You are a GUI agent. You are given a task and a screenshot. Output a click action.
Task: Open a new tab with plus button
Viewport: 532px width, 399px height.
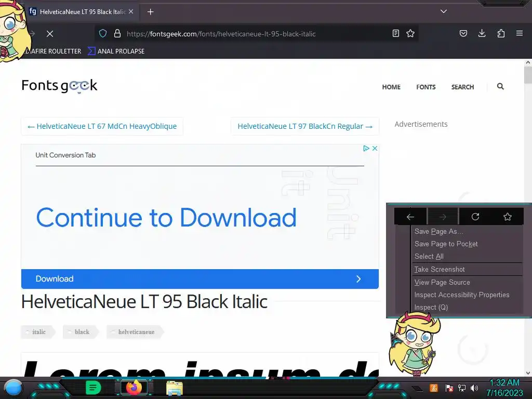[x=150, y=12]
